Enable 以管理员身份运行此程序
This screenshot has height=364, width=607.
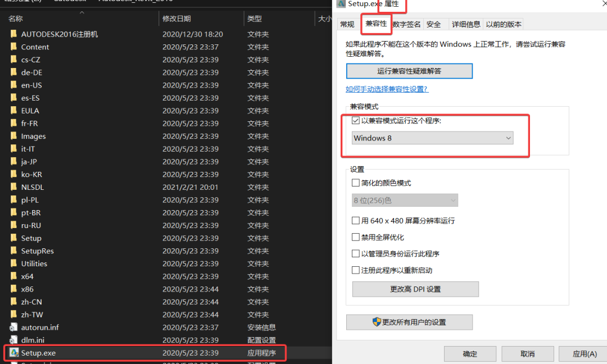coord(355,253)
